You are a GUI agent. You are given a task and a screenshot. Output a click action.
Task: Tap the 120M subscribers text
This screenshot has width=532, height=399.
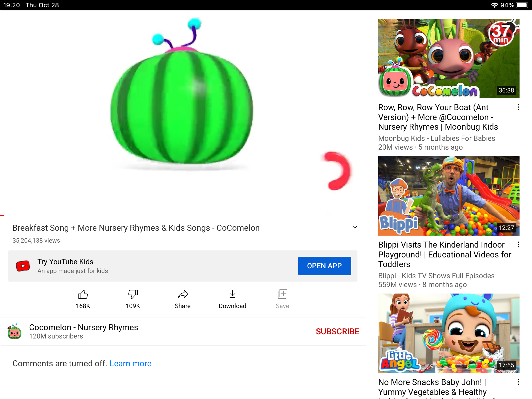(56, 336)
